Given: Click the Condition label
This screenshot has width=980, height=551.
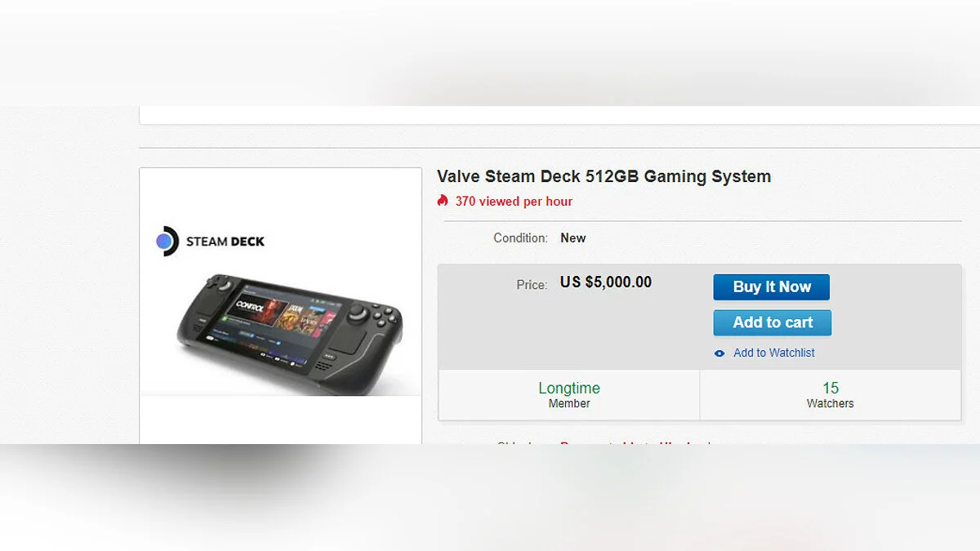Looking at the screenshot, I should click(520, 238).
